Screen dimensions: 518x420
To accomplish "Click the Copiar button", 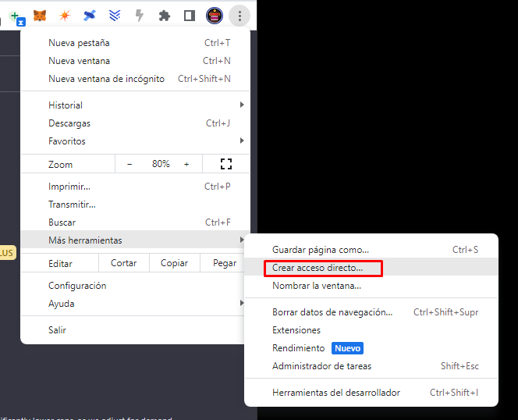I will coord(174,263).
